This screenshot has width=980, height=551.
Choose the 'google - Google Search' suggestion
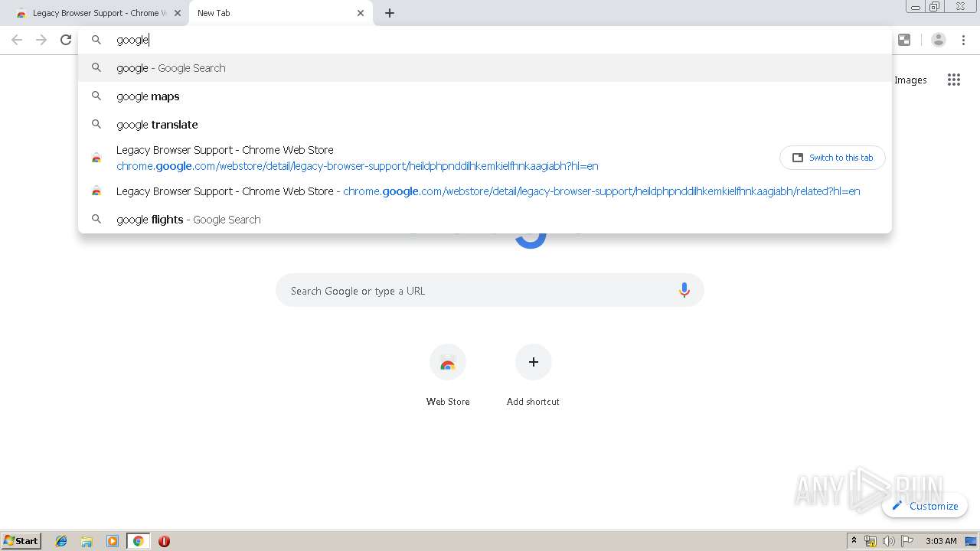coord(485,68)
